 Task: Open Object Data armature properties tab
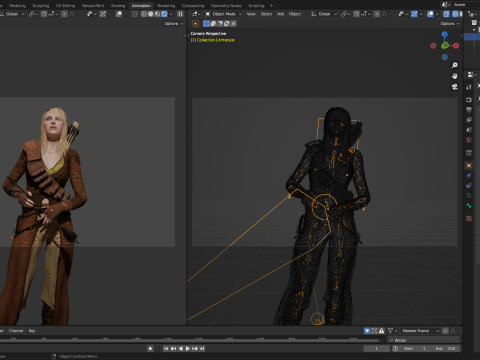click(x=469, y=196)
